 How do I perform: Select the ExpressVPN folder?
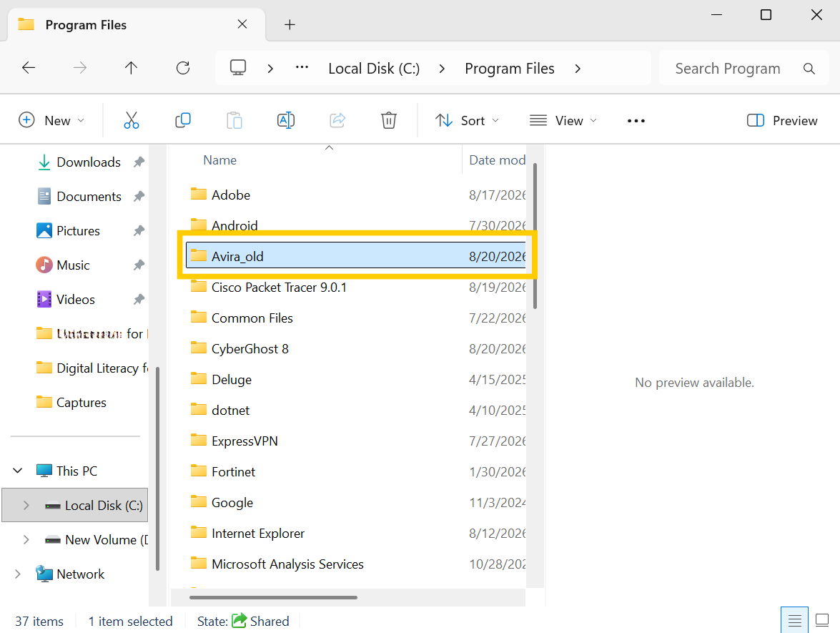[356, 441]
